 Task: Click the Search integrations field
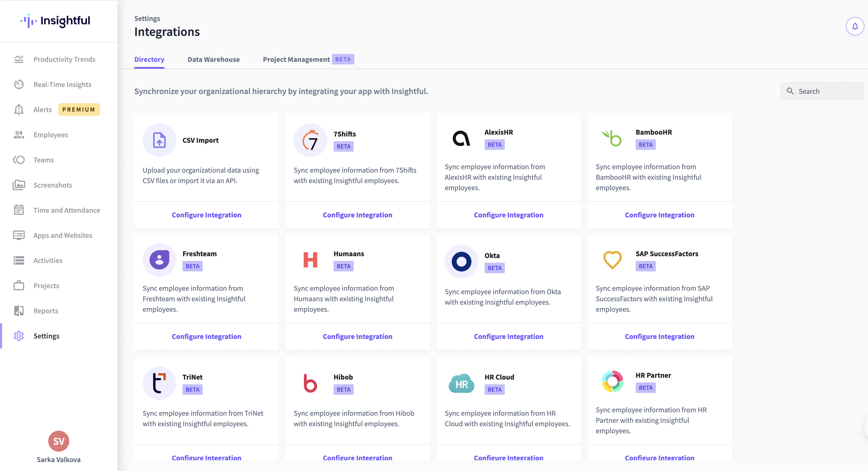pyautogui.click(x=822, y=91)
